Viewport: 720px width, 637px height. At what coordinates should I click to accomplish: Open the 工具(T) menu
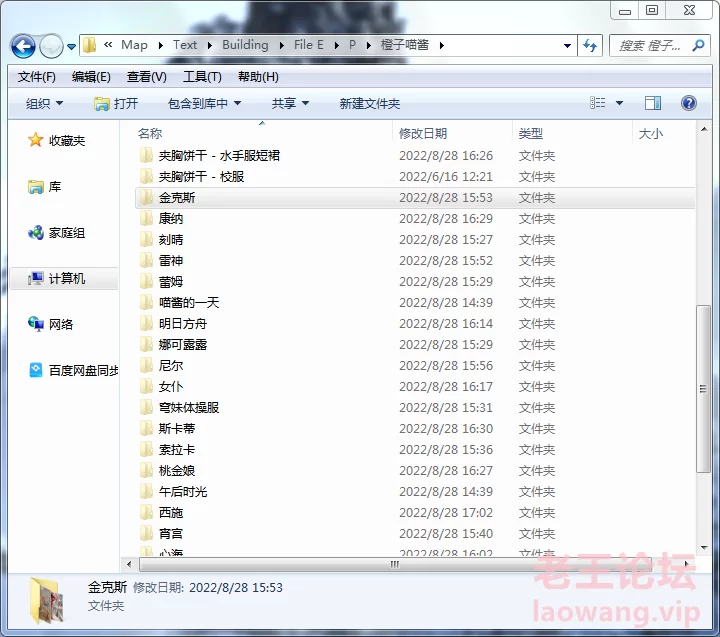coord(202,77)
